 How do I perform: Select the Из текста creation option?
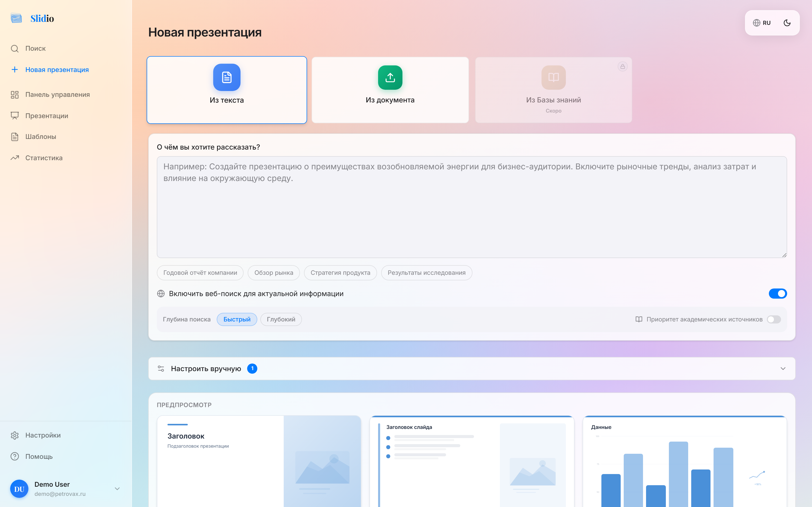[227, 90]
